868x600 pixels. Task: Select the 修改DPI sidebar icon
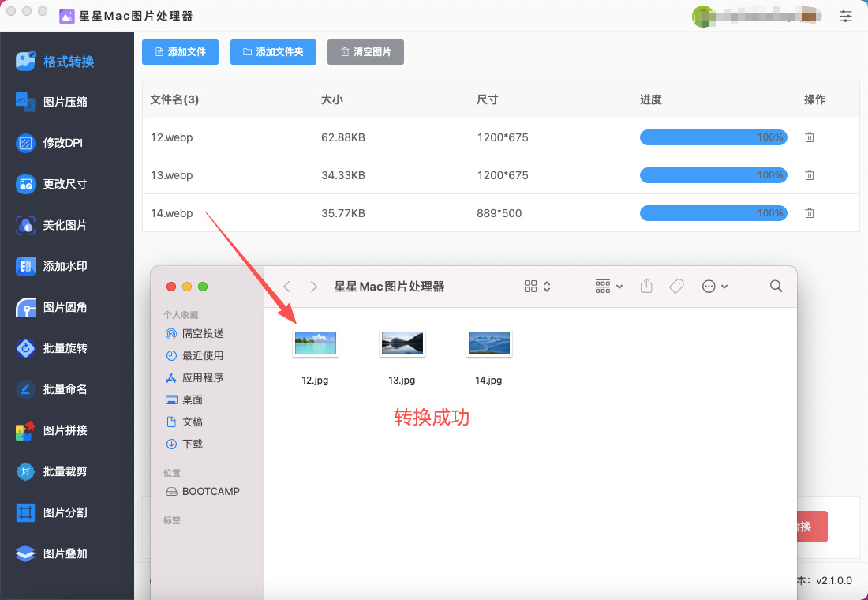pos(26,143)
